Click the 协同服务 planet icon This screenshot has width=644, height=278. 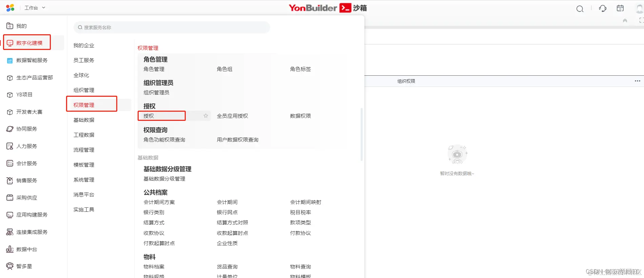pyautogui.click(x=10, y=129)
